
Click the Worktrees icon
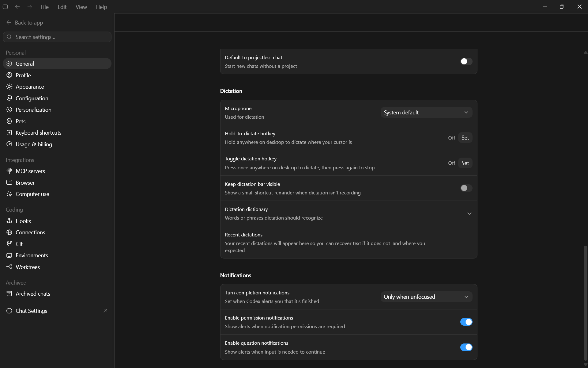[x=9, y=267]
